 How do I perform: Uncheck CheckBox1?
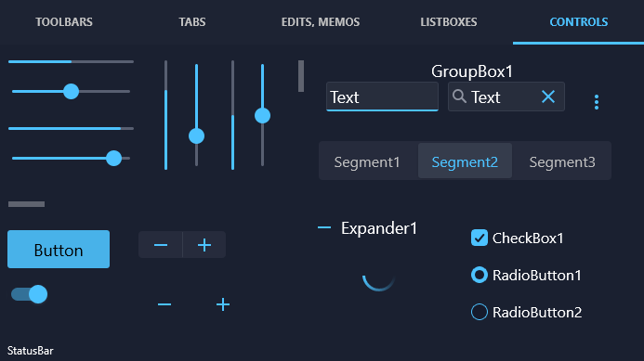pyautogui.click(x=479, y=238)
